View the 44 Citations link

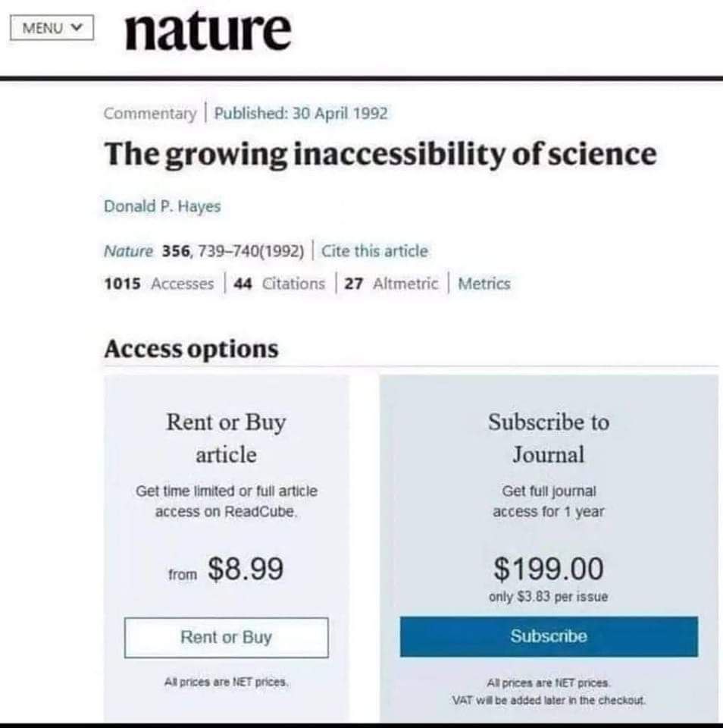280,284
